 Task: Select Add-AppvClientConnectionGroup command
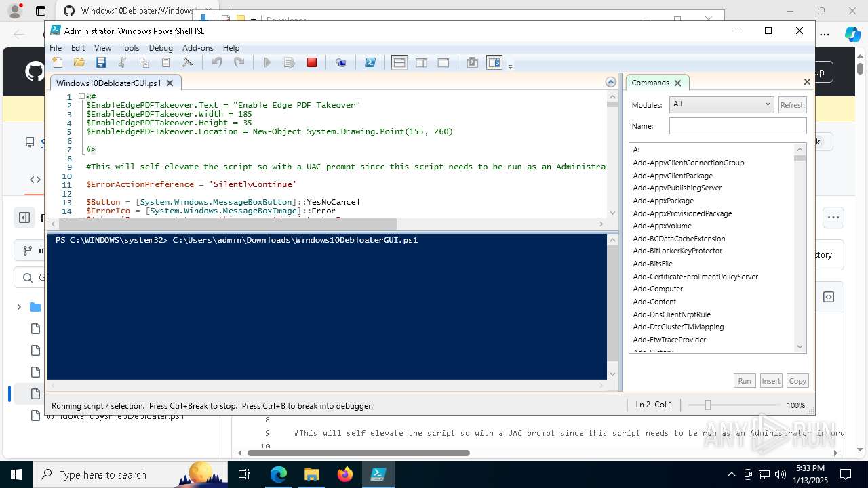pyautogui.click(x=688, y=163)
